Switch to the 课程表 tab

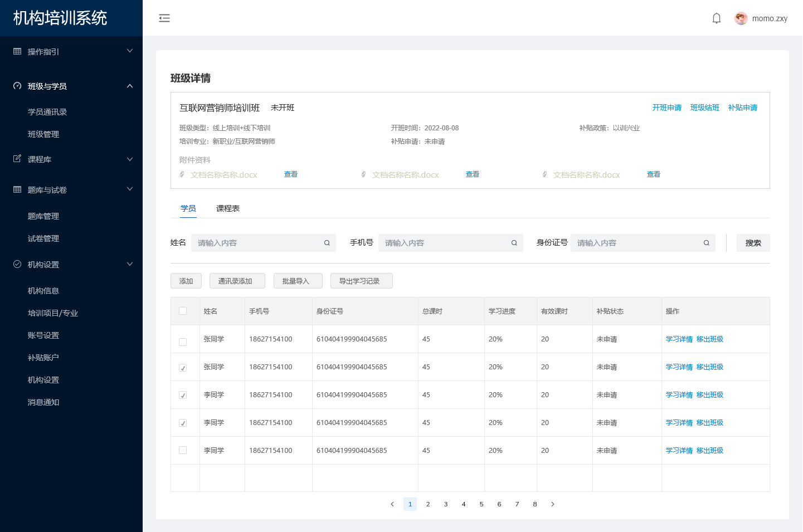(x=228, y=208)
